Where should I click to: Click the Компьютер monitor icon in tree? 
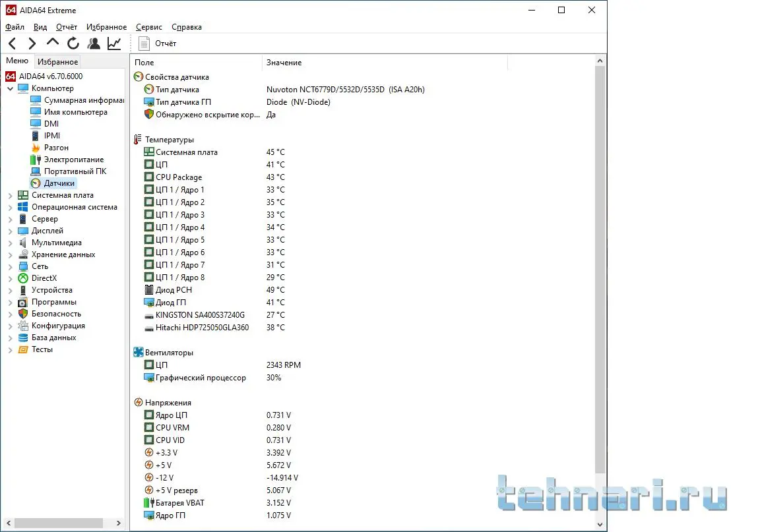(x=23, y=88)
